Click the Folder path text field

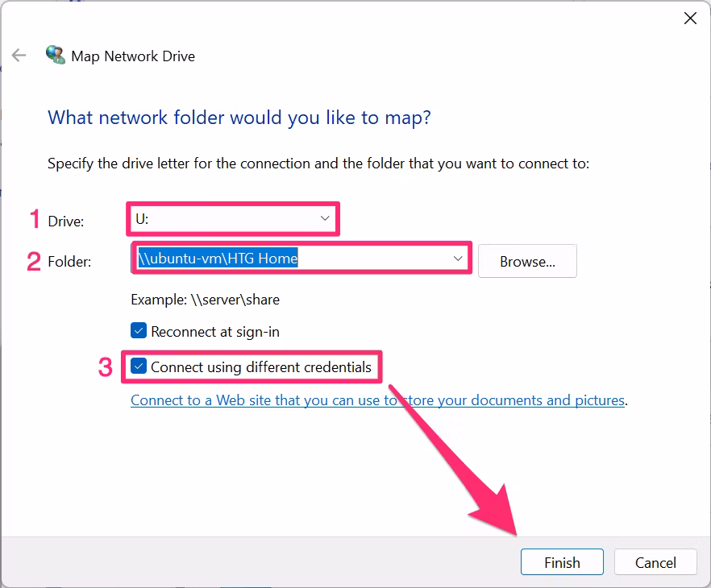pos(290,259)
